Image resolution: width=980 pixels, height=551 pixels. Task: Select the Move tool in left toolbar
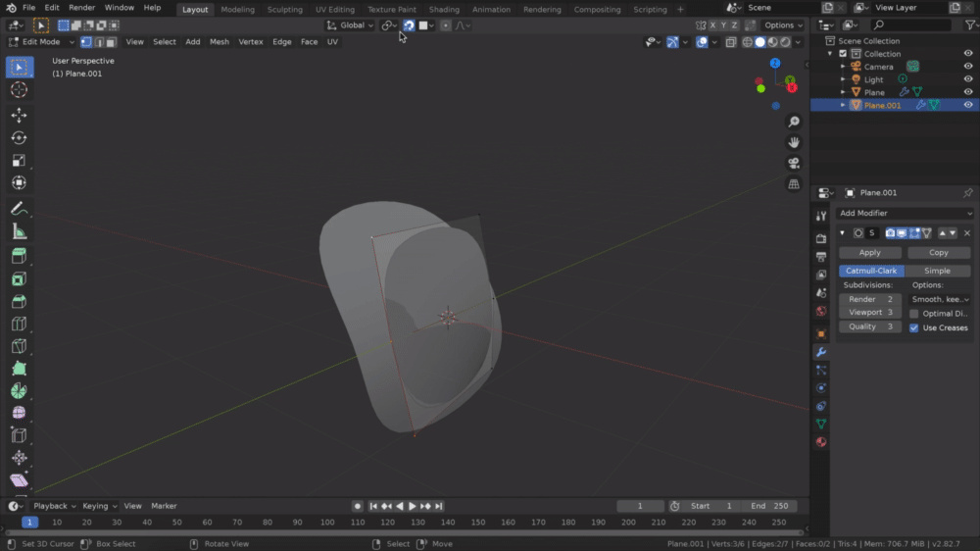coord(19,115)
